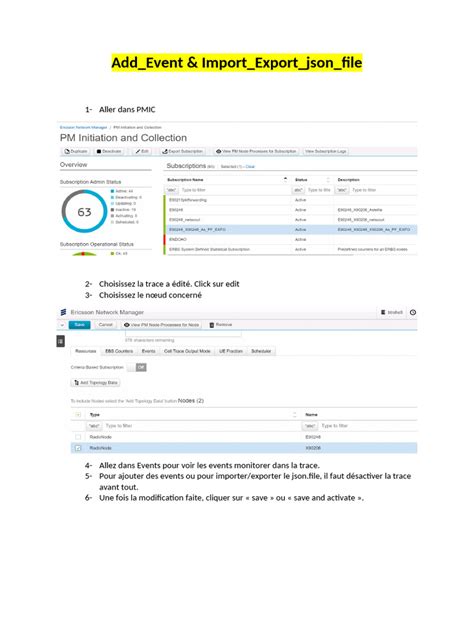The width and height of the screenshot is (474, 632).
Task: Click Add Topology Data button
Action: coord(96,383)
